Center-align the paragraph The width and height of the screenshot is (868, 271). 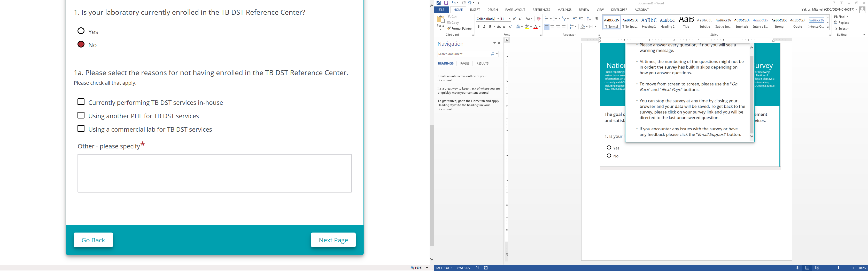tap(552, 27)
